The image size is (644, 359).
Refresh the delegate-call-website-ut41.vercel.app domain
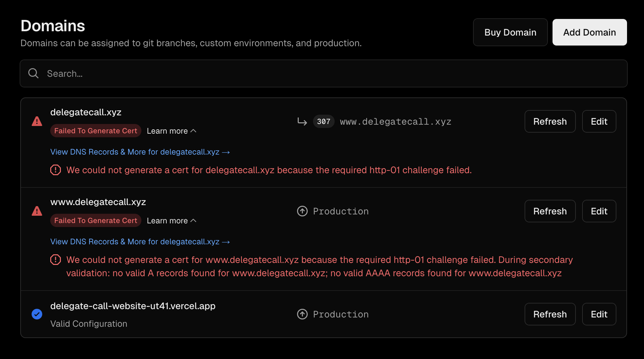pyautogui.click(x=550, y=314)
